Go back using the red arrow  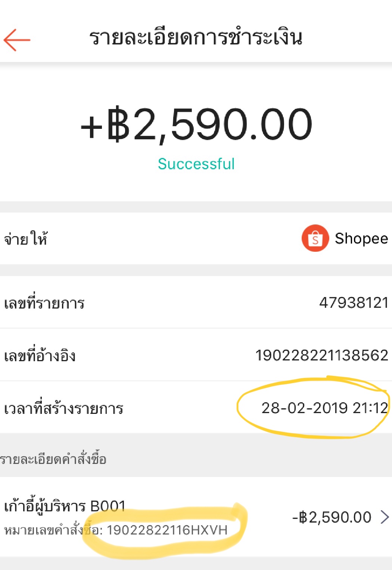pos(17,40)
